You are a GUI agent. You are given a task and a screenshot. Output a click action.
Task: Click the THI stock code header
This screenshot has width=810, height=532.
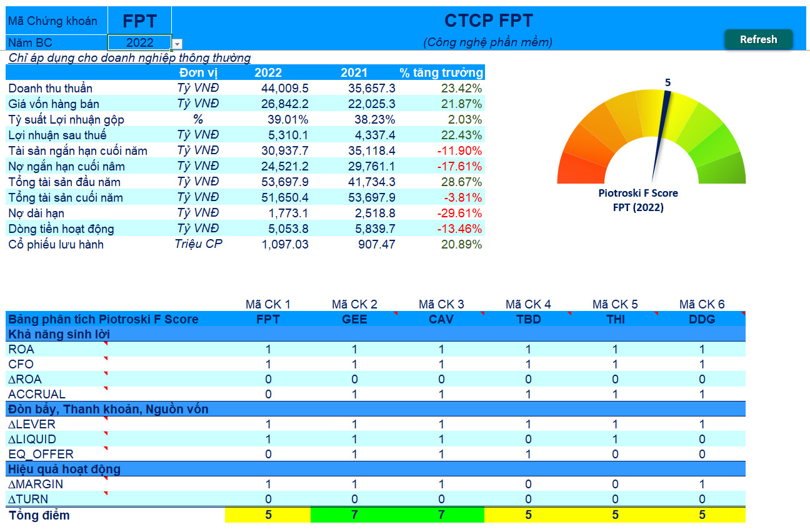616,319
